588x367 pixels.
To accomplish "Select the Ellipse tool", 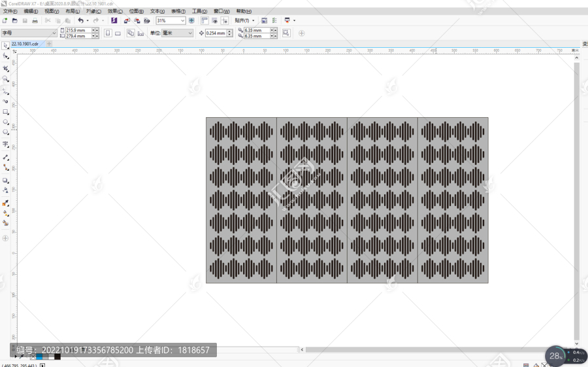I will pos(5,122).
